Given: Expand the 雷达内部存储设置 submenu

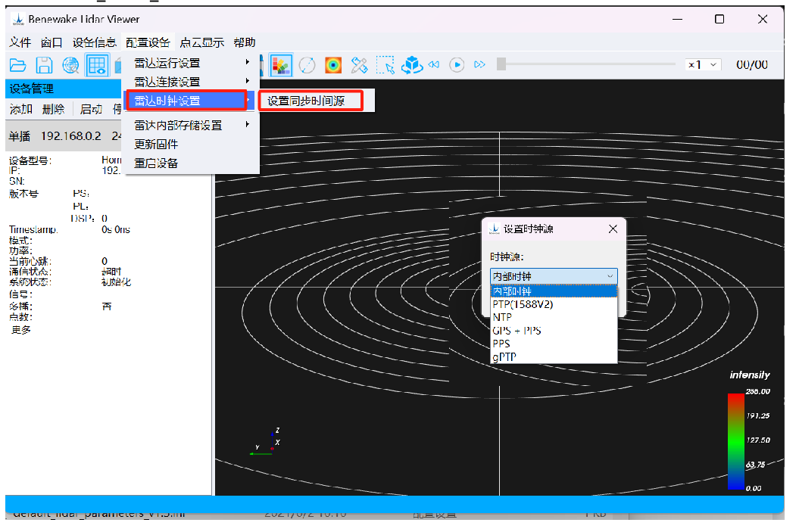Looking at the screenshot, I should (x=191, y=125).
